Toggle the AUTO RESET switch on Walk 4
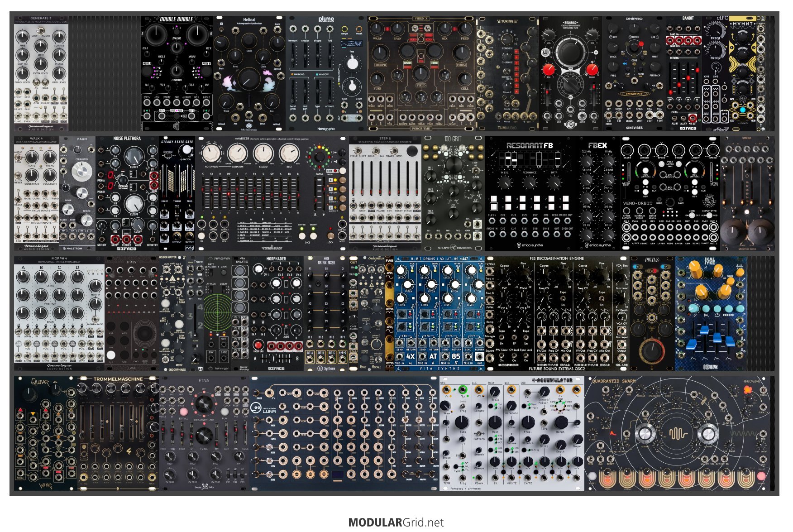Viewport: 793px width, 532px height. click(x=18, y=176)
